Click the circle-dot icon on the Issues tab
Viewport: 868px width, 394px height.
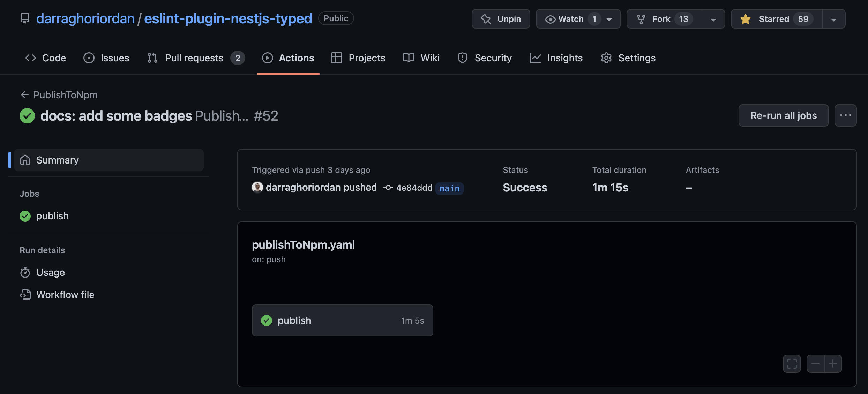(89, 58)
